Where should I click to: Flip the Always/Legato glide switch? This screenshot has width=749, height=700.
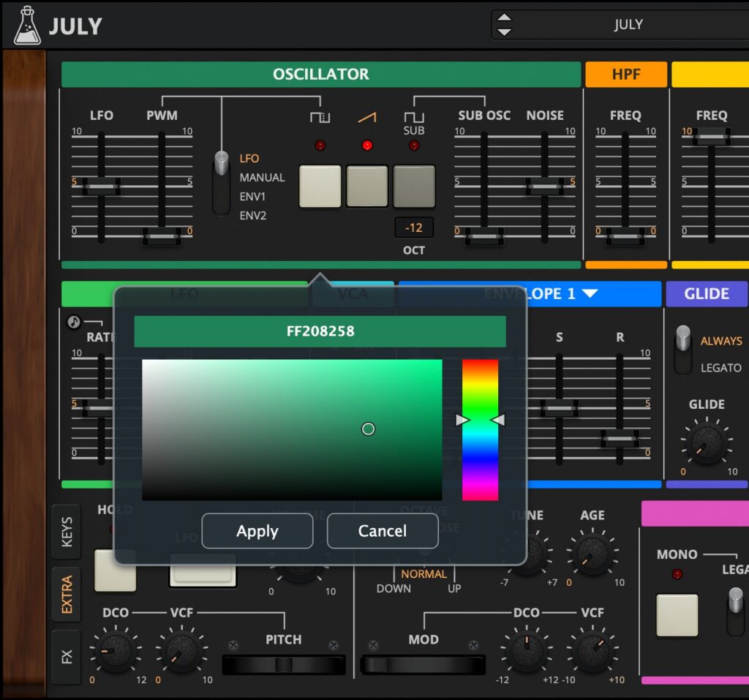(682, 350)
